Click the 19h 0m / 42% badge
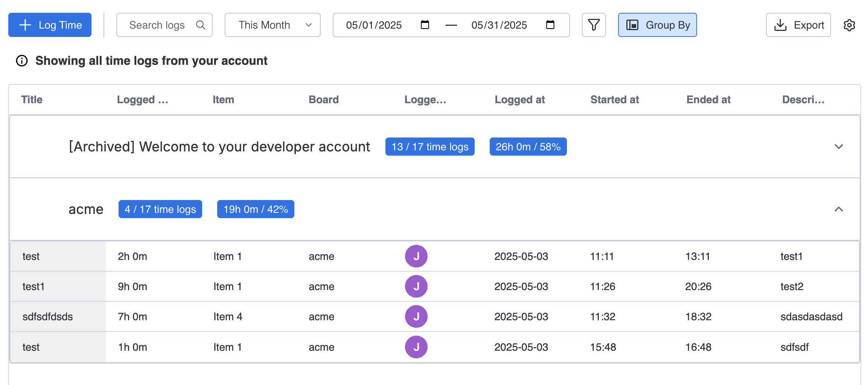868x385 pixels. (256, 209)
